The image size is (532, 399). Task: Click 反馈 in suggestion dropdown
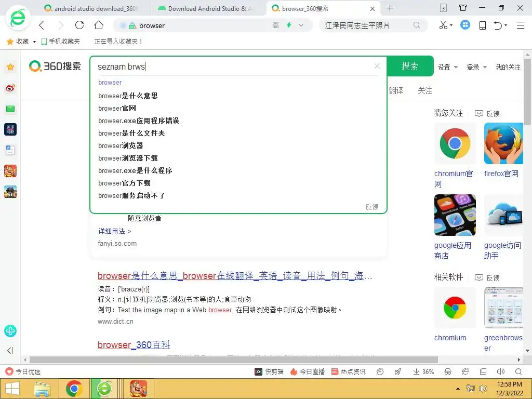(372, 207)
